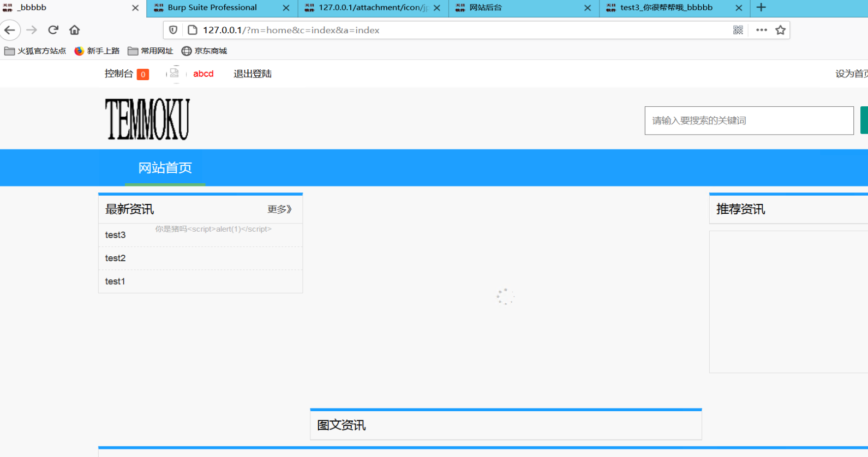
Task: Close the test3_你很帮帮哦_bbbbb tab
Action: tap(739, 8)
